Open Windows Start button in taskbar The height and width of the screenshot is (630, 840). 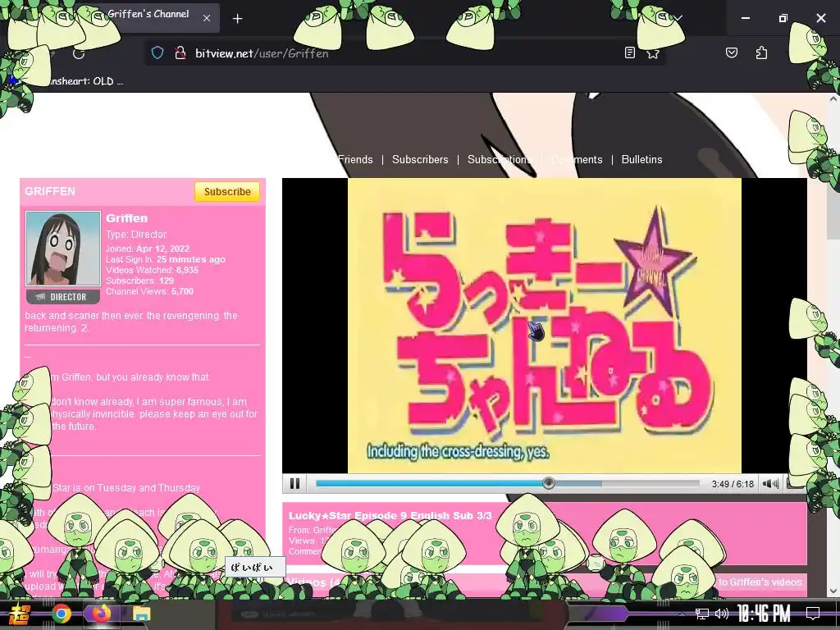[21, 614]
